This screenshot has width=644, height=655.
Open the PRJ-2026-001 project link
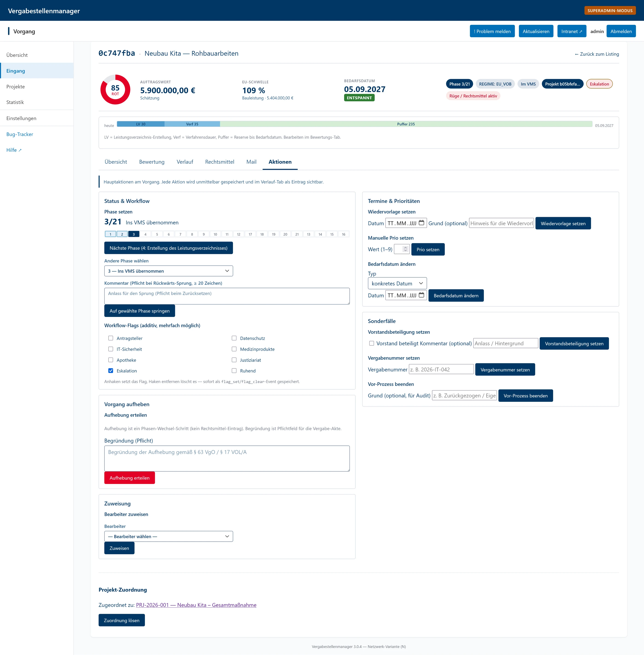[196, 605]
